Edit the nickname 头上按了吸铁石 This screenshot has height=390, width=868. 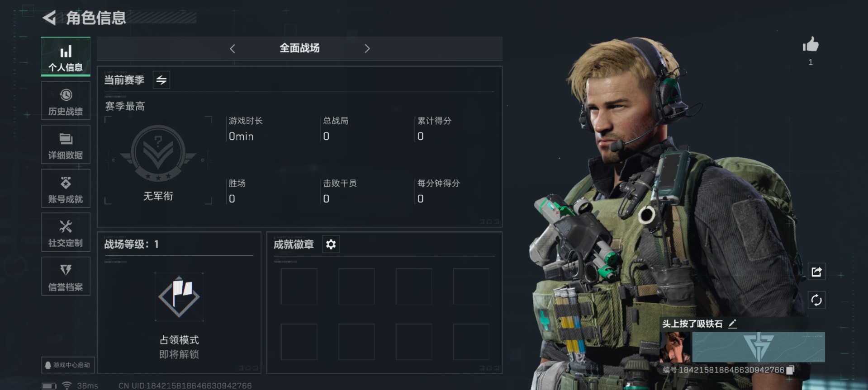click(x=733, y=324)
